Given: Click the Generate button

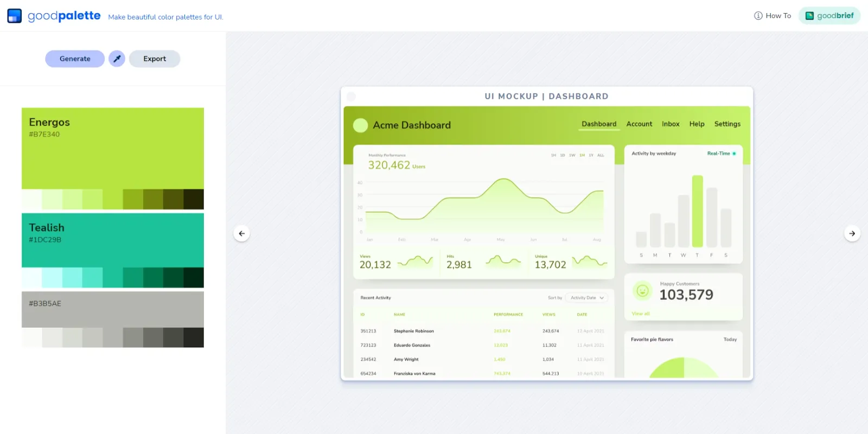Looking at the screenshot, I should coord(75,59).
